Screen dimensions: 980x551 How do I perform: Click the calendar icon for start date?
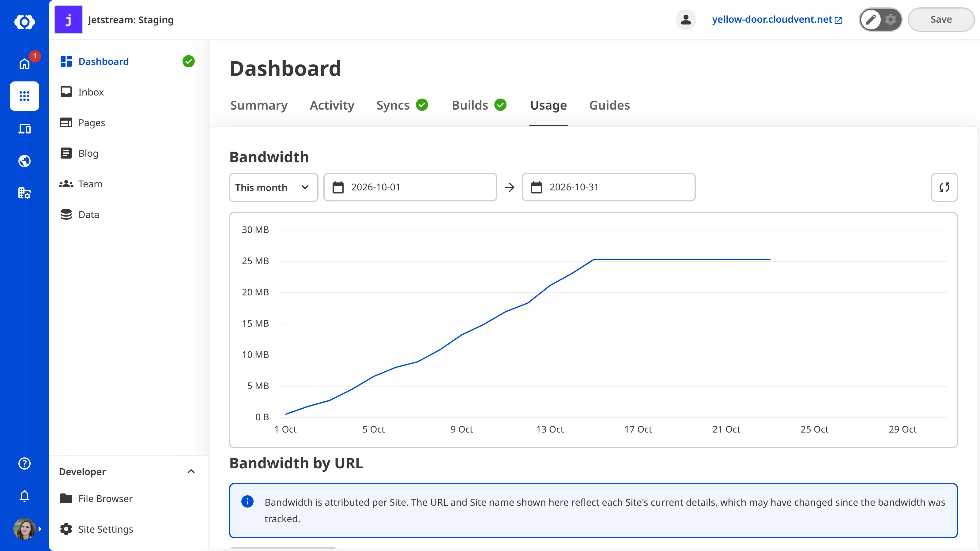338,187
